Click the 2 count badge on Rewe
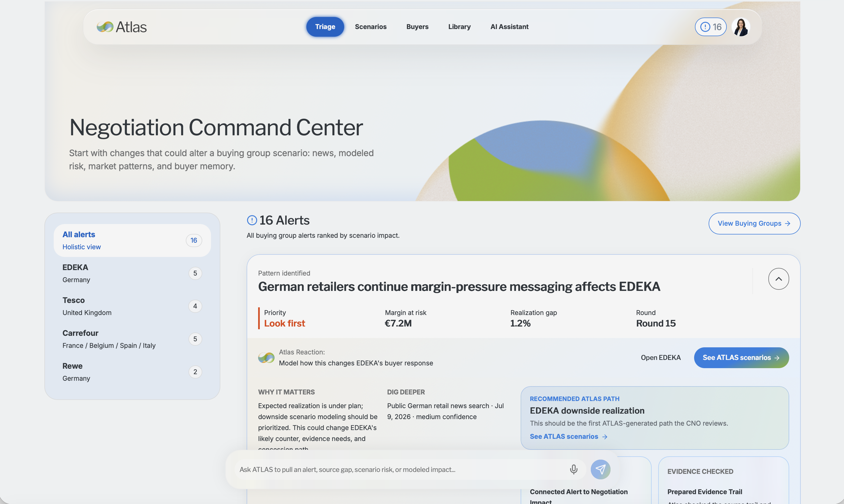844x504 pixels. coord(195,372)
